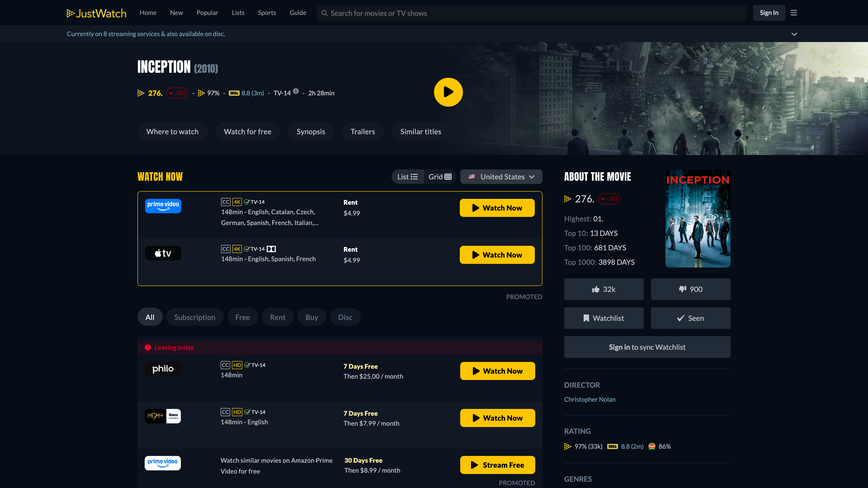Click the JustWatch logo

[x=96, y=13]
